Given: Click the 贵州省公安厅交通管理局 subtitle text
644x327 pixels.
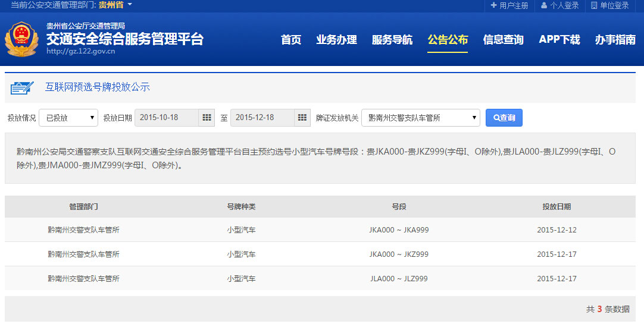Looking at the screenshot, I should (x=86, y=26).
